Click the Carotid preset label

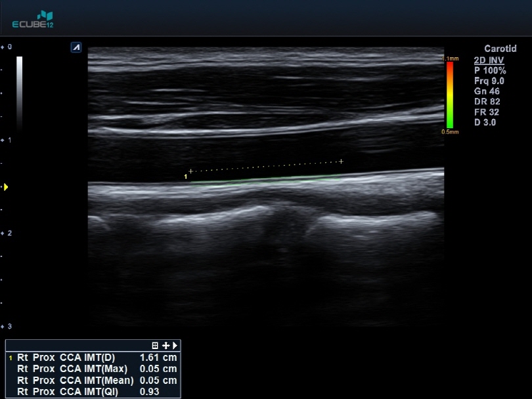click(500, 49)
